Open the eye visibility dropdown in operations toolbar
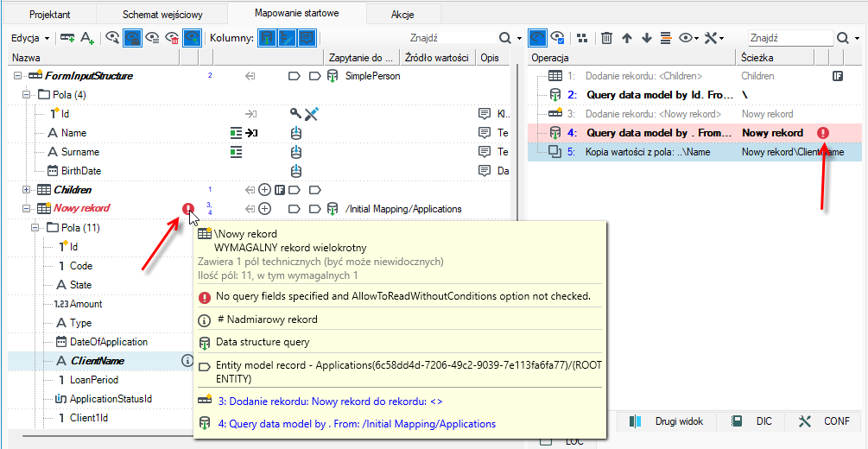 pos(689,38)
